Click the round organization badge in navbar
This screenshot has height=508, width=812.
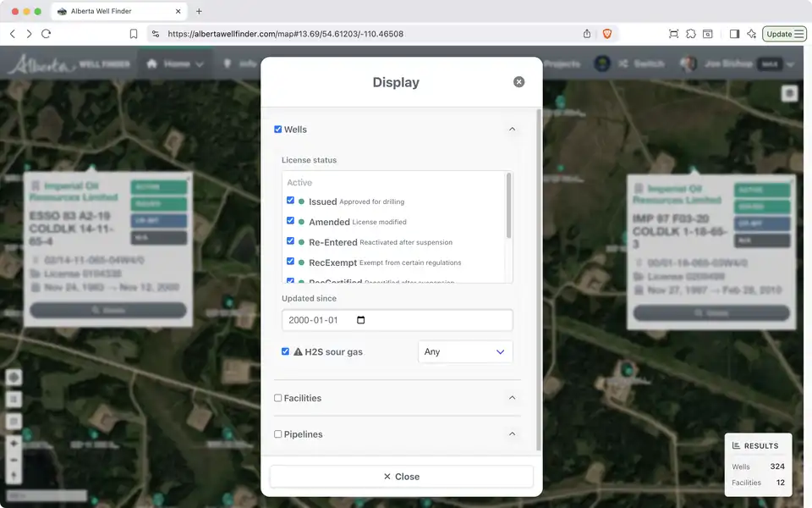pos(601,63)
